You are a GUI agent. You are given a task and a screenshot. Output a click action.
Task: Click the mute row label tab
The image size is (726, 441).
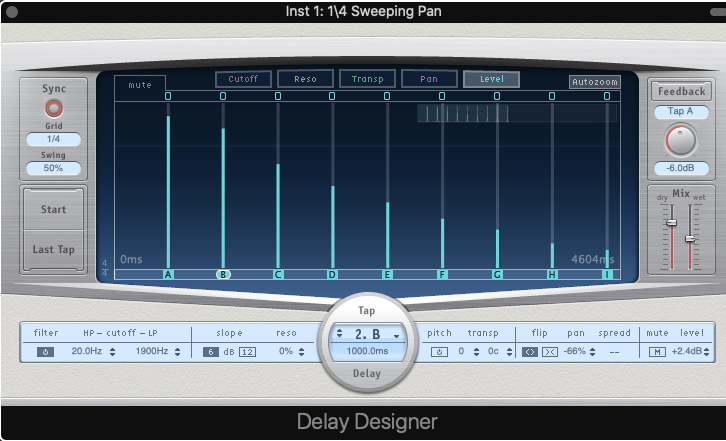click(x=140, y=85)
